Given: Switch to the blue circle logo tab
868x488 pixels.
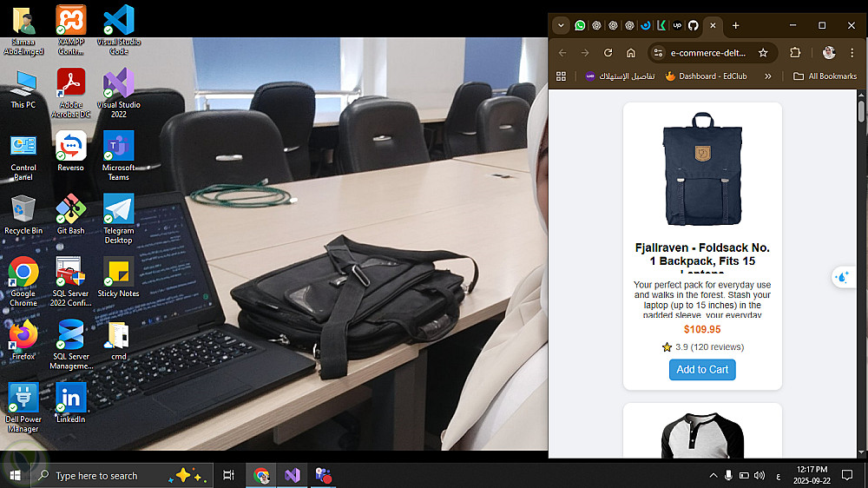Looking at the screenshot, I should (645, 25).
